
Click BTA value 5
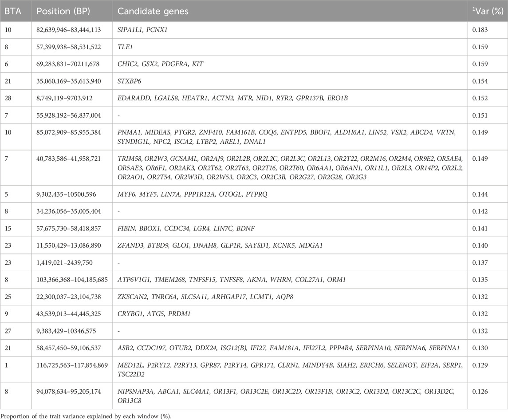point(6,194)
